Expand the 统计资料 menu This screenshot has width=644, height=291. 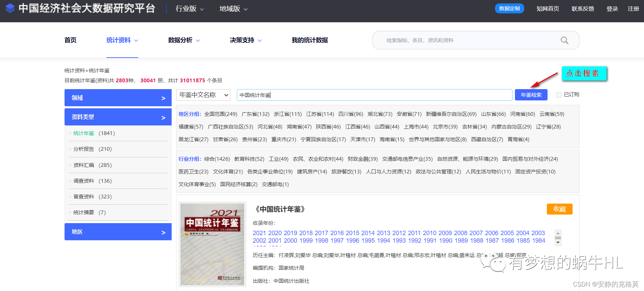(x=122, y=40)
